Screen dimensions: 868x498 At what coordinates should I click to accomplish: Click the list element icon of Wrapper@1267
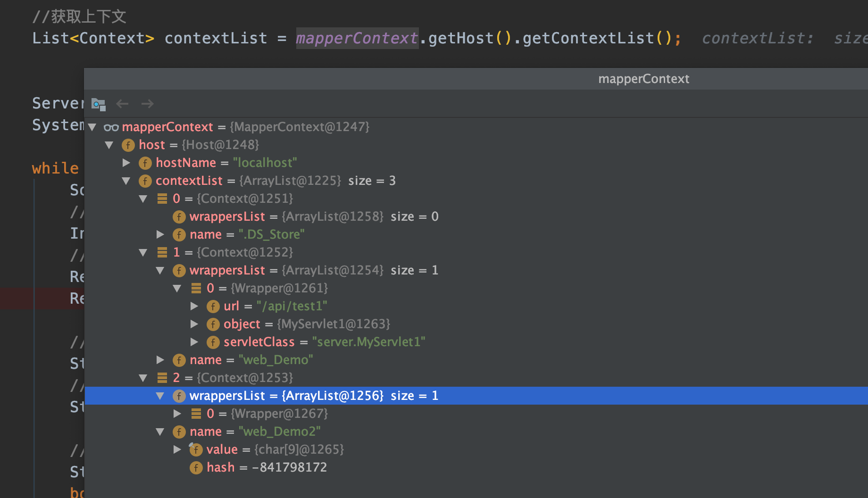click(x=196, y=414)
